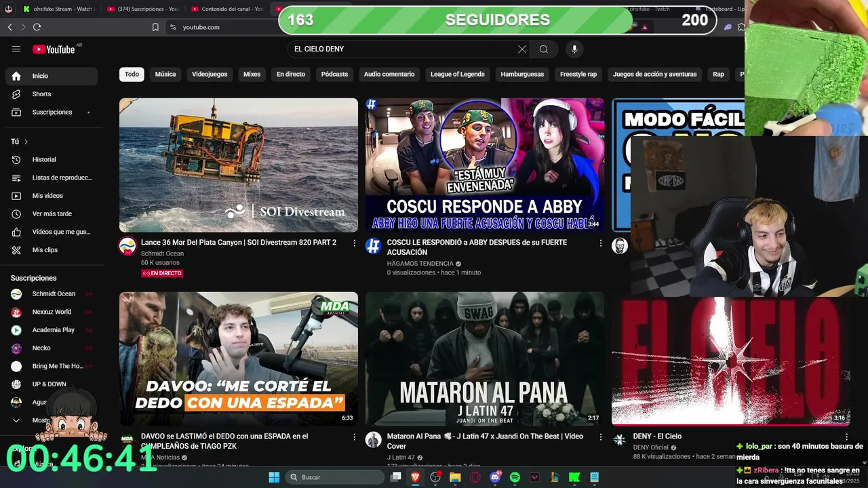Viewport: 868px width, 488px height.
Task: Open Bring Me The Horizon subscription
Action: click(x=52, y=366)
